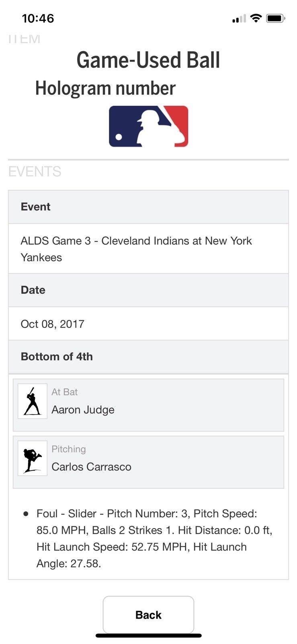
Task: Tap the MLB logo
Action: 148,126
